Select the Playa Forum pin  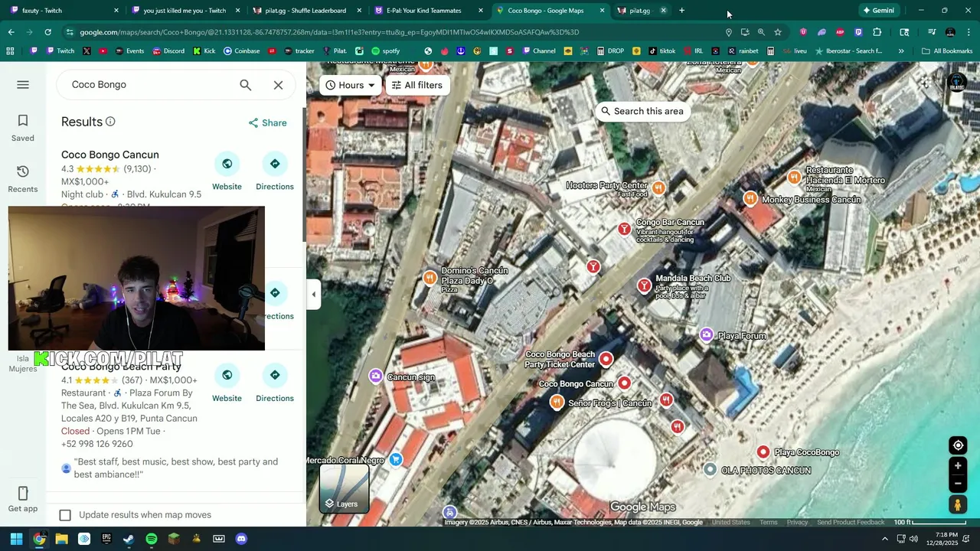click(707, 334)
